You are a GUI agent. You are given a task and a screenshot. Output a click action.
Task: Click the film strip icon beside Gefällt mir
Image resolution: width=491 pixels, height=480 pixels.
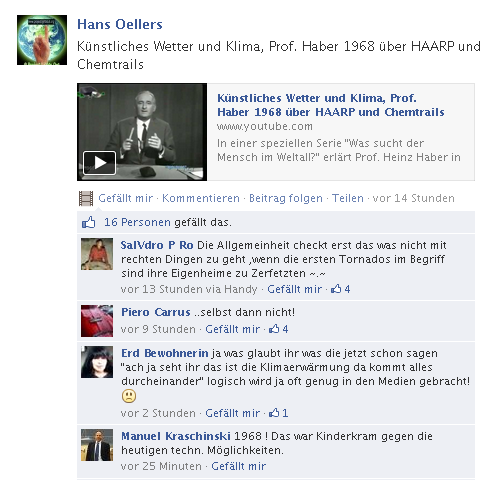[x=86, y=198]
